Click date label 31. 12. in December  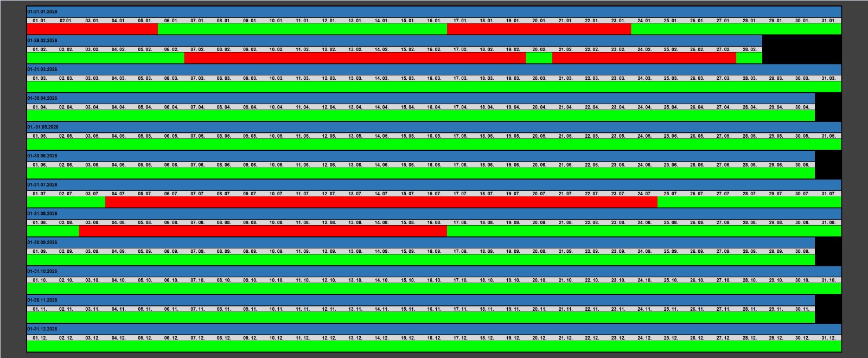tap(828, 338)
